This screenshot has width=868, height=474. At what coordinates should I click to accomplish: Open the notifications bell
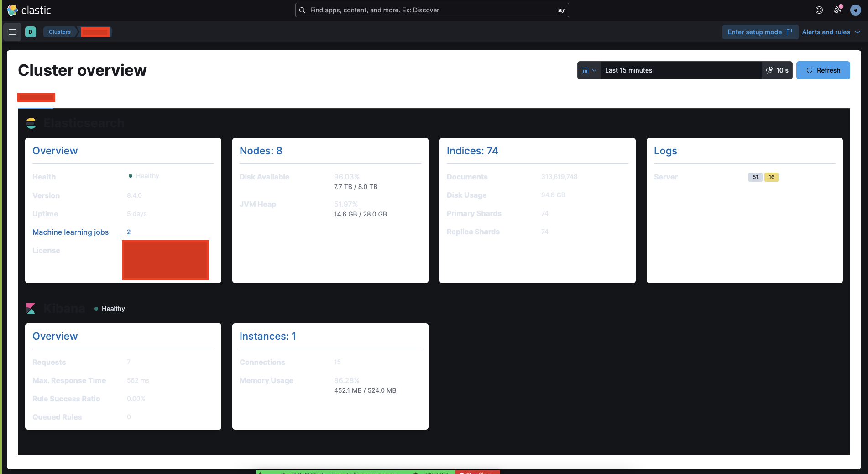click(x=837, y=10)
